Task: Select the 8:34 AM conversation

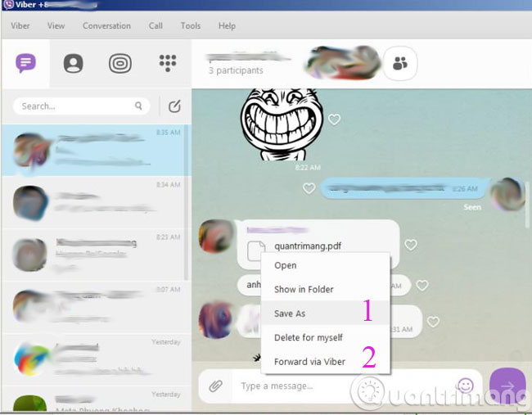Action: [x=93, y=202]
